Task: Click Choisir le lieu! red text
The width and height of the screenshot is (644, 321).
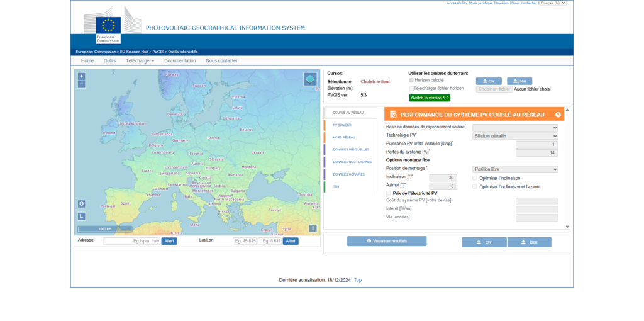Action: (375, 81)
